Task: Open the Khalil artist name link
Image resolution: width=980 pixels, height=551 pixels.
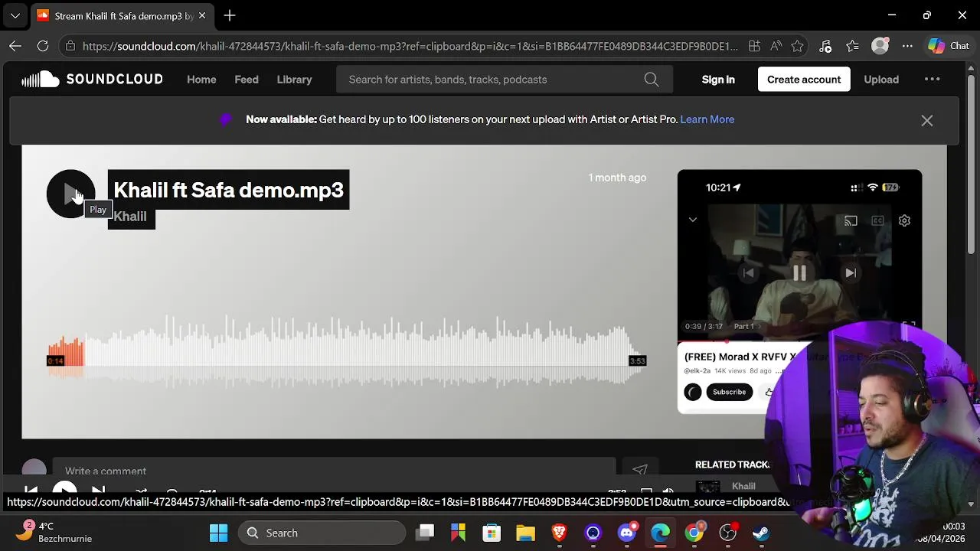Action: 130,217
